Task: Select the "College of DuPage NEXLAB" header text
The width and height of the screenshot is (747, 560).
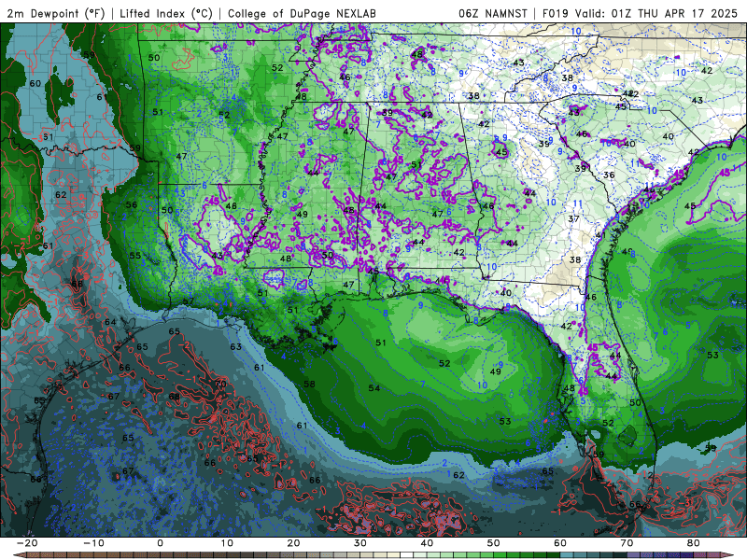Action: (x=302, y=14)
